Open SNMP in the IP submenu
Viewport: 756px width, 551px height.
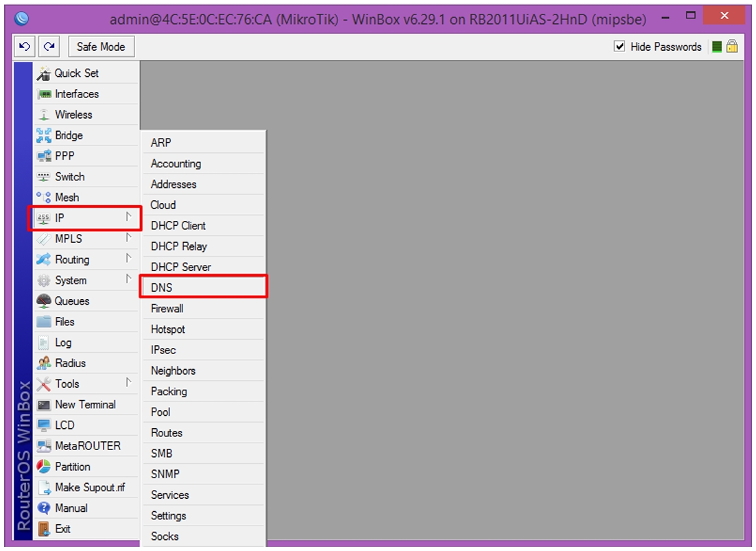pos(204,474)
